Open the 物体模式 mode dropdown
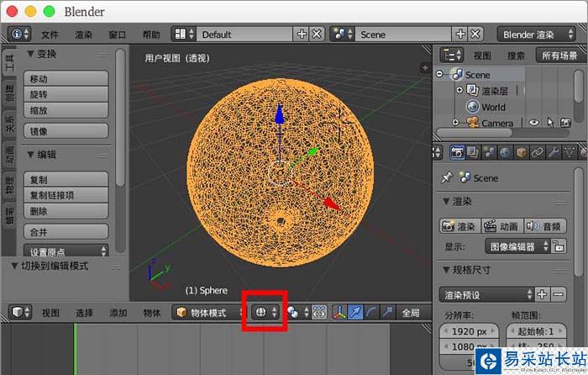Image resolution: width=588 pixels, height=375 pixels. pyautogui.click(x=208, y=312)
